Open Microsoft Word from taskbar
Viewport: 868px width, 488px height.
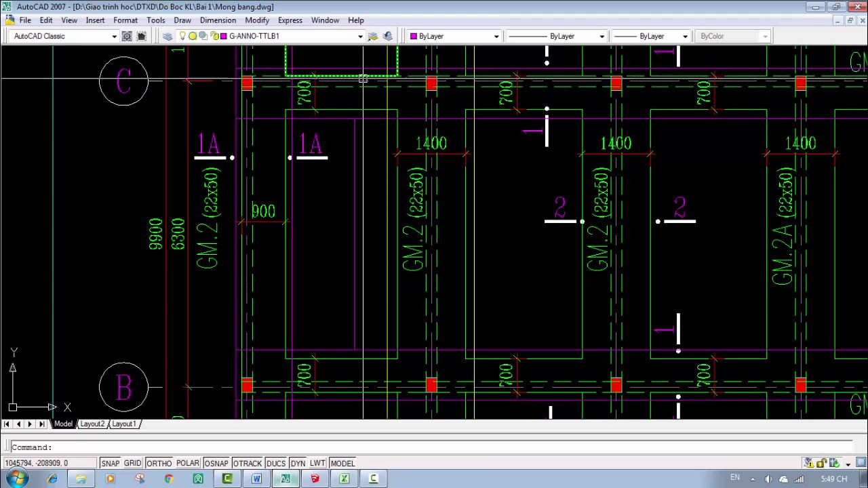pyautogui.click(x=256, y=479)
